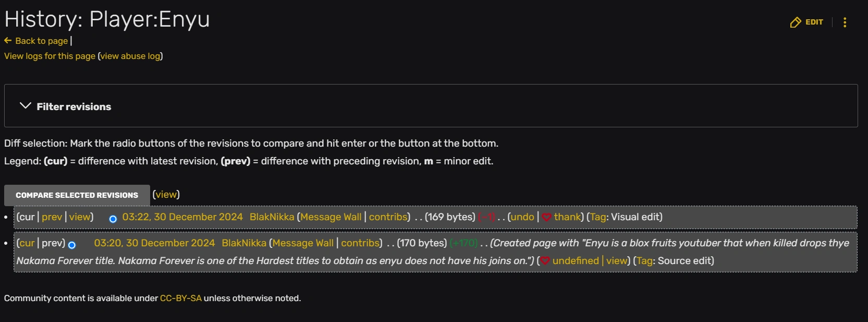Open Message Wall link on second revision
The height and width of the screenshot is (322, 868).
(303, 243)
